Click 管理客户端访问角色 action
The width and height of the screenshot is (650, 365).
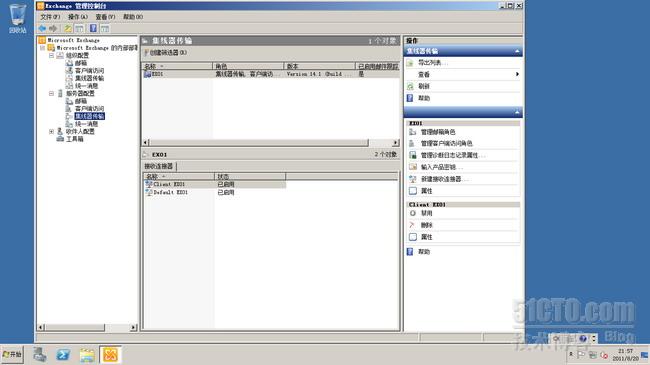coord(446,144)
